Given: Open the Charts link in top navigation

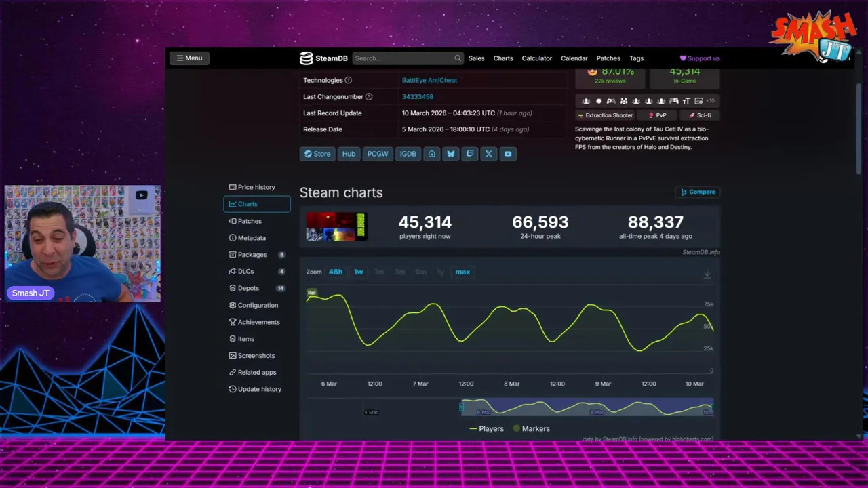Looking at the screenshot, I should 503,58.
